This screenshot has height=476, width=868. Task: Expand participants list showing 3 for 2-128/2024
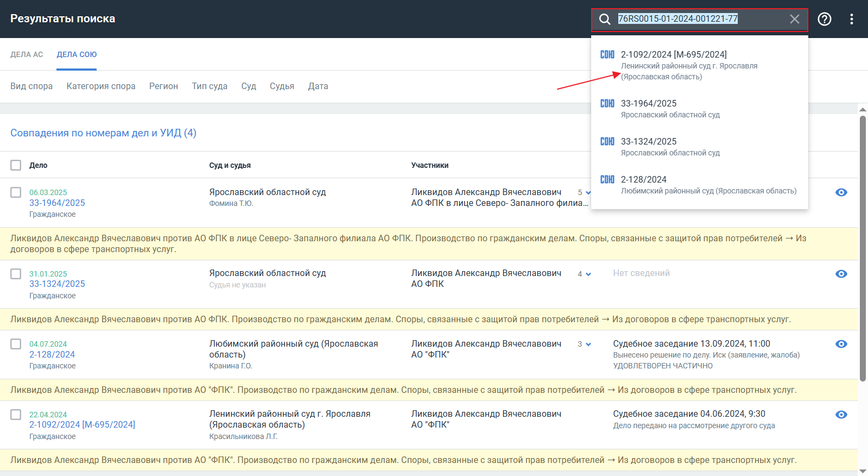click(x=585, y=345)
